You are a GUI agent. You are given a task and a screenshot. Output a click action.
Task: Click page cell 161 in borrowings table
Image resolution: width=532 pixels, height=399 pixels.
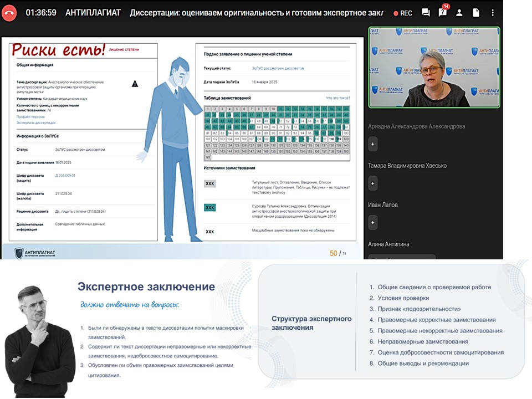point(207,157)
